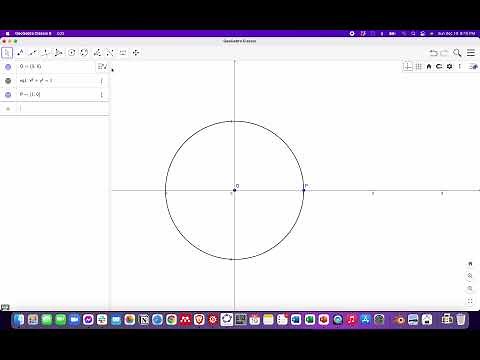Click point O at the origin
The width and height of the screenshot is (480, 360).
234,190
